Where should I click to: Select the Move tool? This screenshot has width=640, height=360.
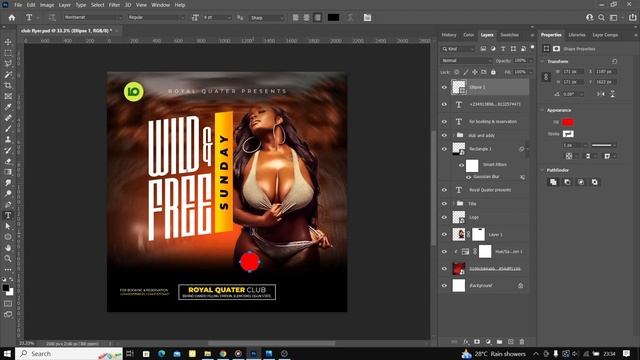coord(8,42)
